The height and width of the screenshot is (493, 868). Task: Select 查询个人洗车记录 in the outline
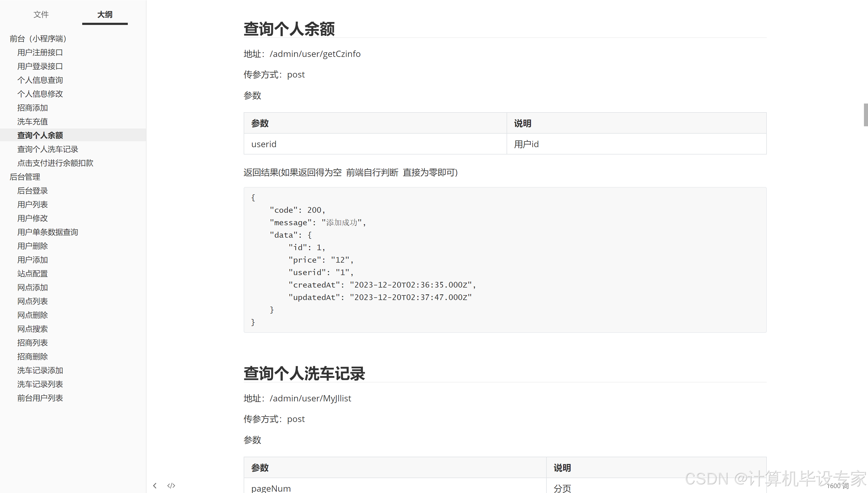point(48,149)
